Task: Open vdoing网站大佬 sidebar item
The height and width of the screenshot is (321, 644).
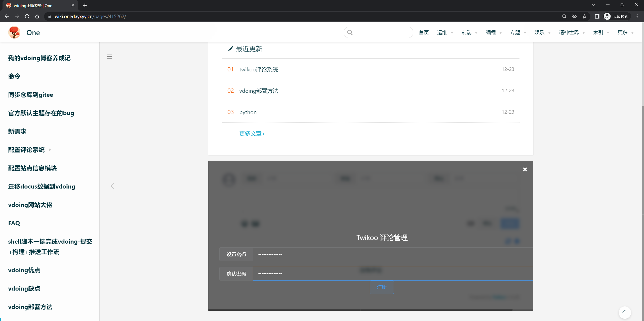Action: 30,205
